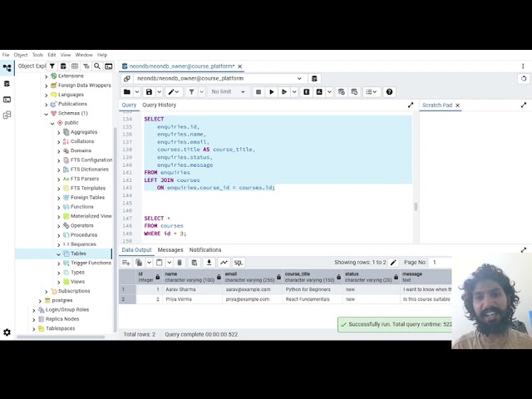The image size is (532, 399).
Task: Click the edit pencil toolbar button
Action: 174,92
